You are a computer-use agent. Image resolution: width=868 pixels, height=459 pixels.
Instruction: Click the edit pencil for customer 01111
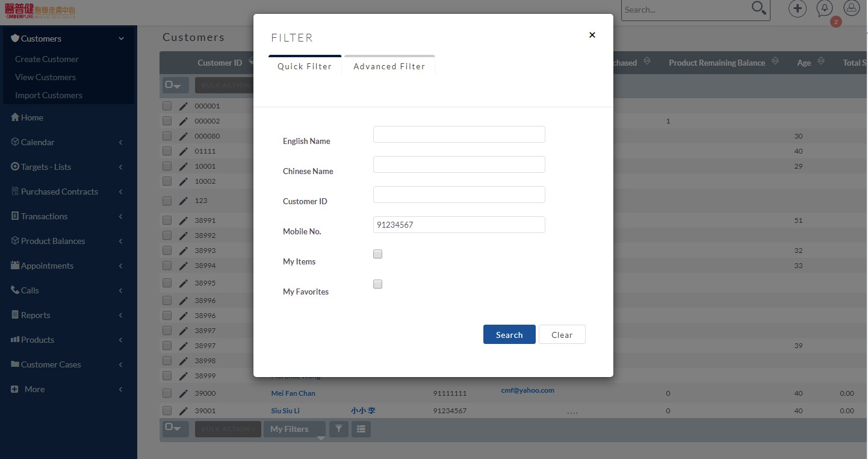(184, 151)
